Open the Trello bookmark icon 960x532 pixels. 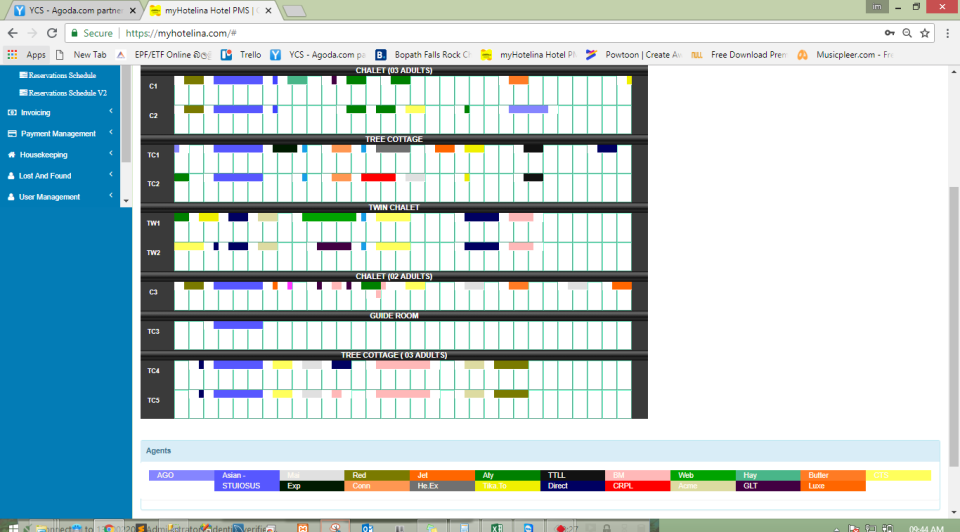tap(226, 54)
